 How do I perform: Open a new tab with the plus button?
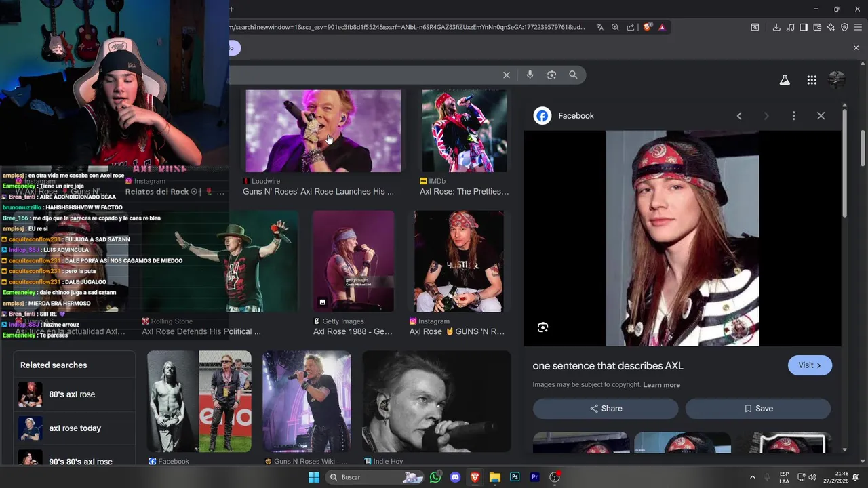pyautogui.click(x=231, y=9)
